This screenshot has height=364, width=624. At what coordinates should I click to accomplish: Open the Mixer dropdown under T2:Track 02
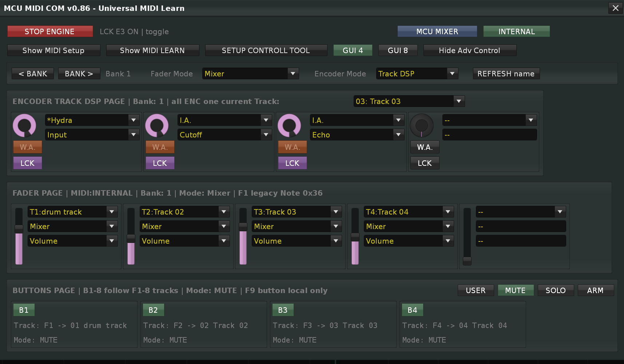(184, 227)
